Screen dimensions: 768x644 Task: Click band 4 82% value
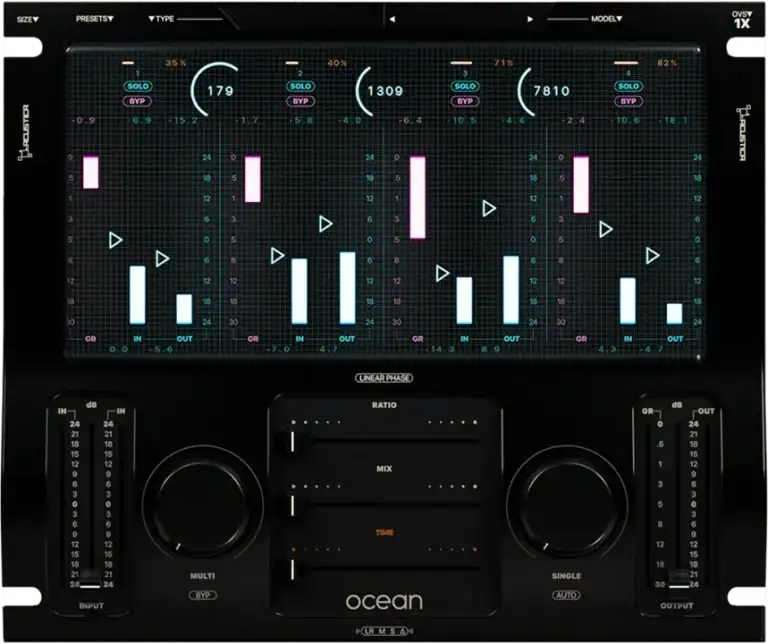(x=668, y=63)
